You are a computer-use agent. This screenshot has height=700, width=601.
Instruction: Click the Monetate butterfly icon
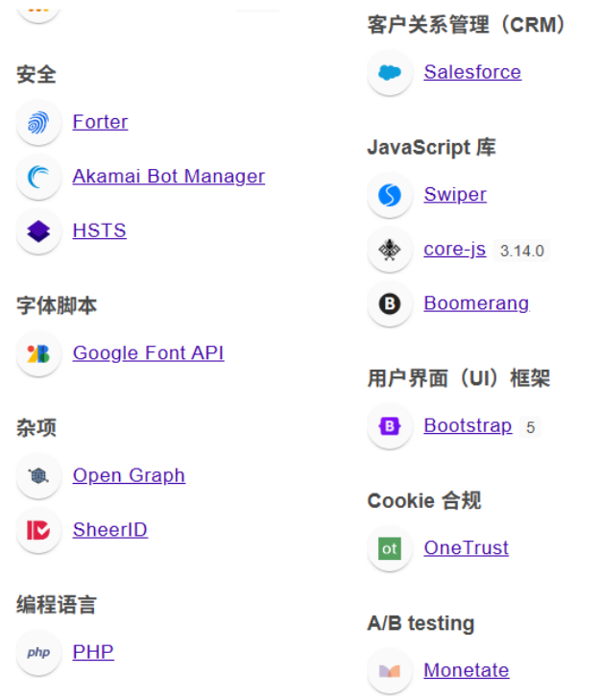(390, 671)
